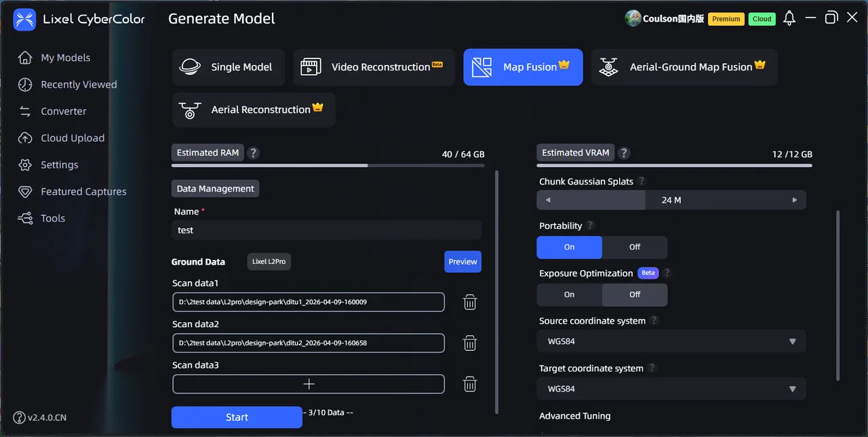Image resolution: width=868 pixels, height=437 pixels.
Task: Turn Portability On
Action: pyautogui.click(x=570, y=247)
